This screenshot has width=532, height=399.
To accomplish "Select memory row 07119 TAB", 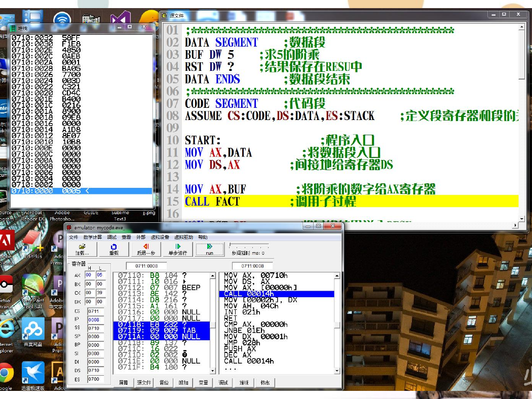I will [x=162, y=330].
